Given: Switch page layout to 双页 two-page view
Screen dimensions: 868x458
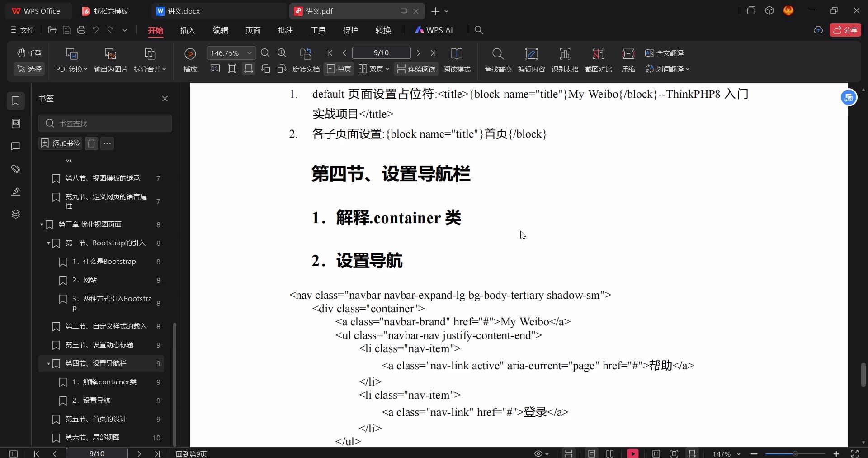Looking at the screenshot, I should click(x=371, y=69).
